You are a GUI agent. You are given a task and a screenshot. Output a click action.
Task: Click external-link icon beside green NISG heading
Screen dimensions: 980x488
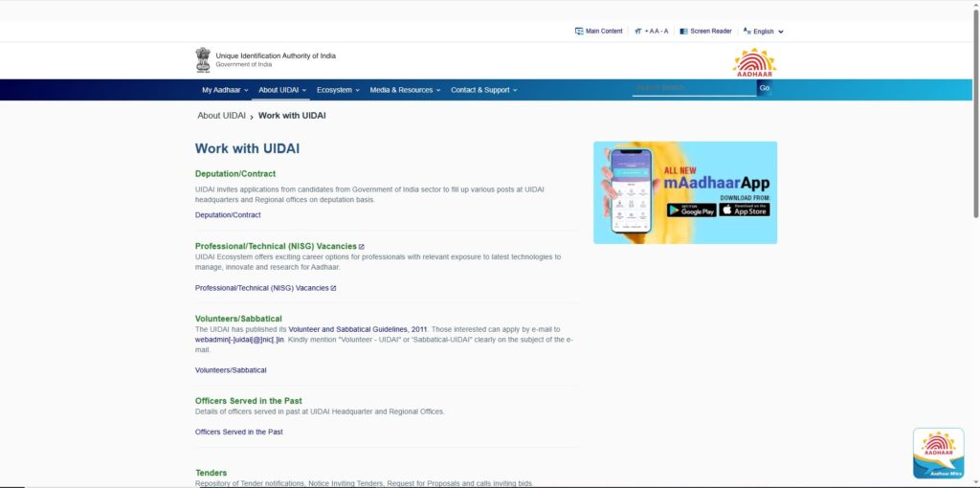[x=361, y=247]
